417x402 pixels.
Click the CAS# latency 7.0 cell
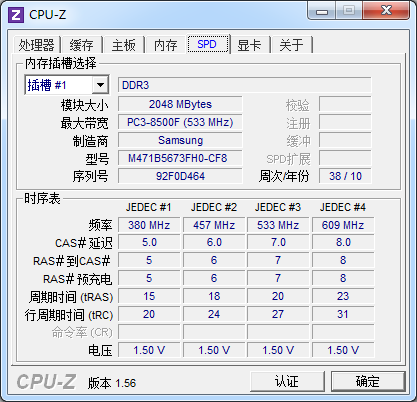point(278,242)
